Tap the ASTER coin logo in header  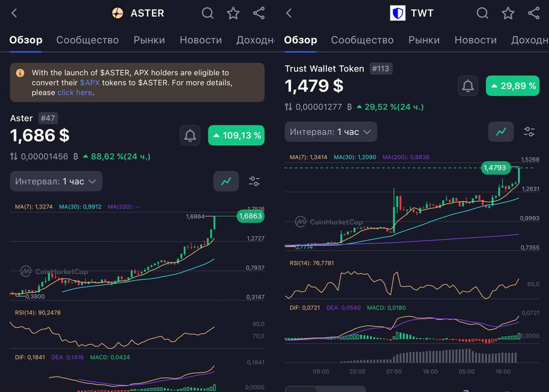point(118,13)
